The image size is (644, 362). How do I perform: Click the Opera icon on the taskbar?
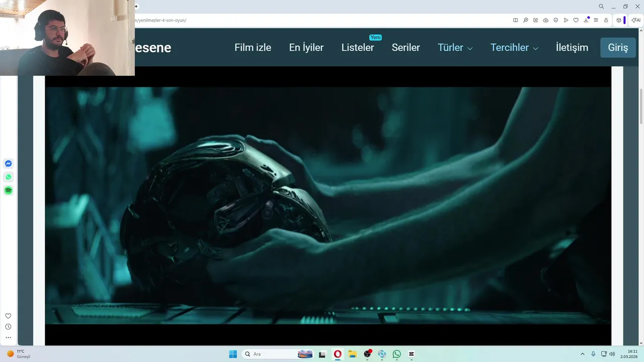tap(338, 354)
